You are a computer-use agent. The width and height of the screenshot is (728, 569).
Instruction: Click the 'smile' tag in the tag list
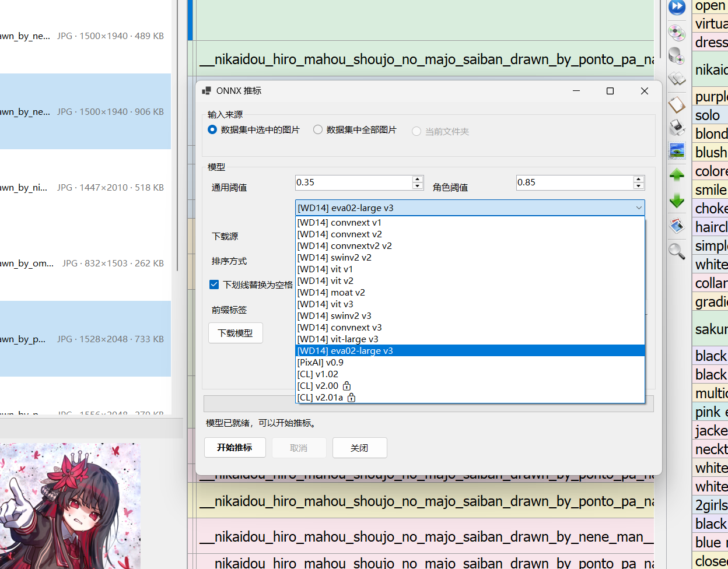click(710, 189)
